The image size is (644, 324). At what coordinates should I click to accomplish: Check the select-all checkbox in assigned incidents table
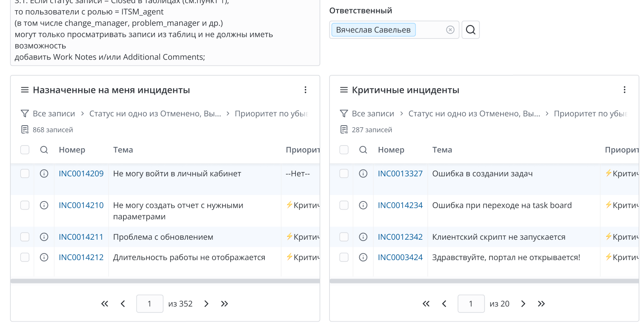point(25,149)
